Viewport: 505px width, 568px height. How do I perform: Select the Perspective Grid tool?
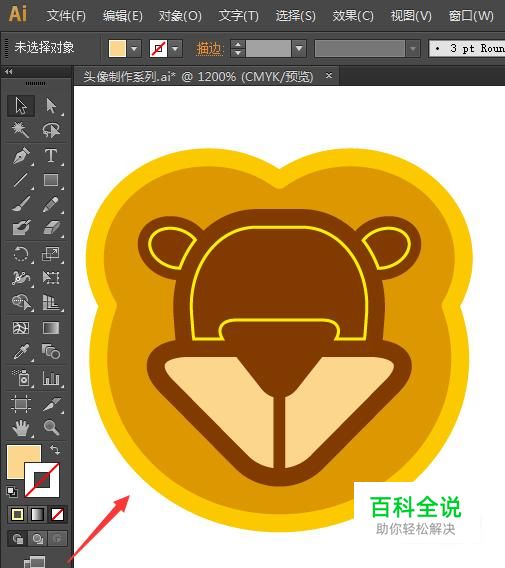coord(51,302)
